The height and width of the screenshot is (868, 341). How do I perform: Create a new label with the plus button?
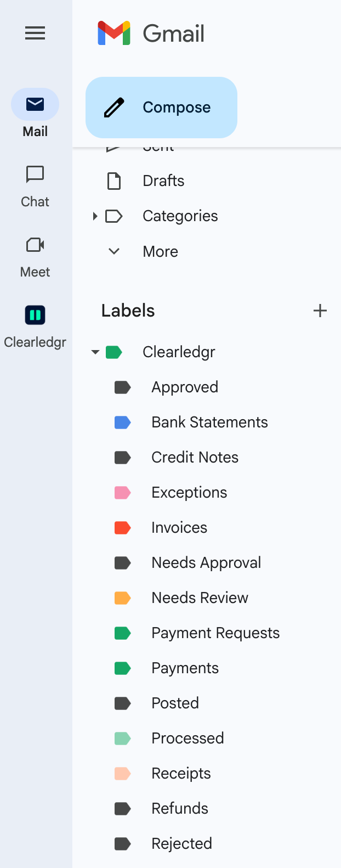(x=320, y=310)
